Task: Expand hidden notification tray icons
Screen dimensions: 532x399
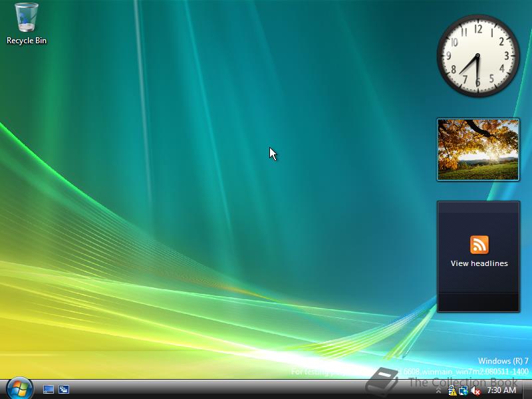Action: (x=438, y=391)
